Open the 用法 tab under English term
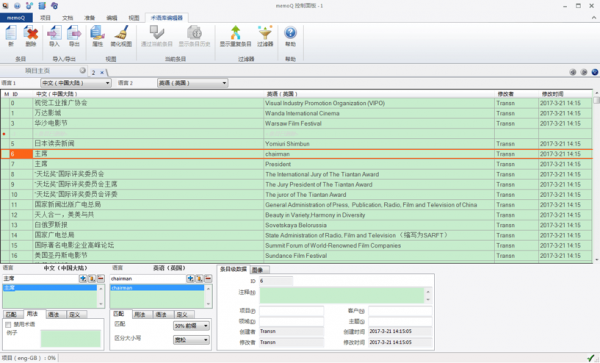 pyautogui.click(x=140, y=314)
